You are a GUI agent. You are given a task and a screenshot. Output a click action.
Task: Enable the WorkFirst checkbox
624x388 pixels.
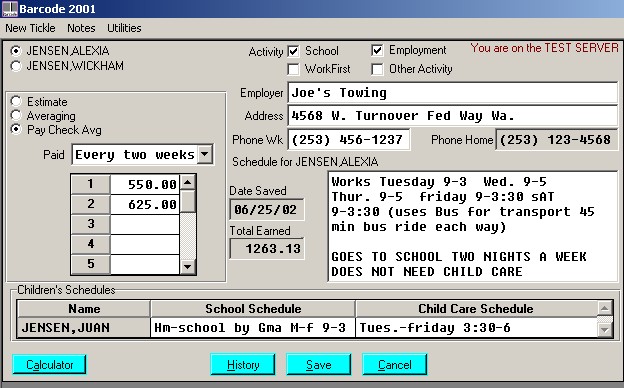click(293, 69)
